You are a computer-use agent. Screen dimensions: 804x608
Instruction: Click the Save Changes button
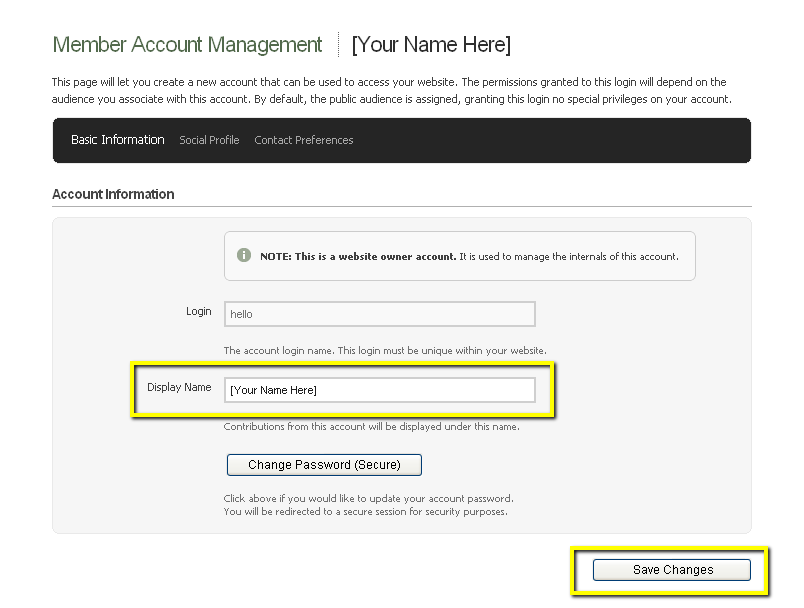672,570
